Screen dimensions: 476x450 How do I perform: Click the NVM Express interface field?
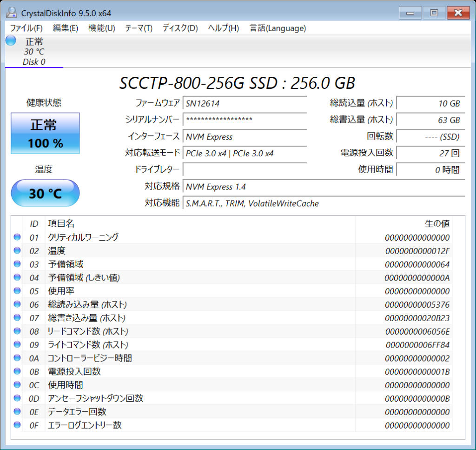[x=245, y=136]
